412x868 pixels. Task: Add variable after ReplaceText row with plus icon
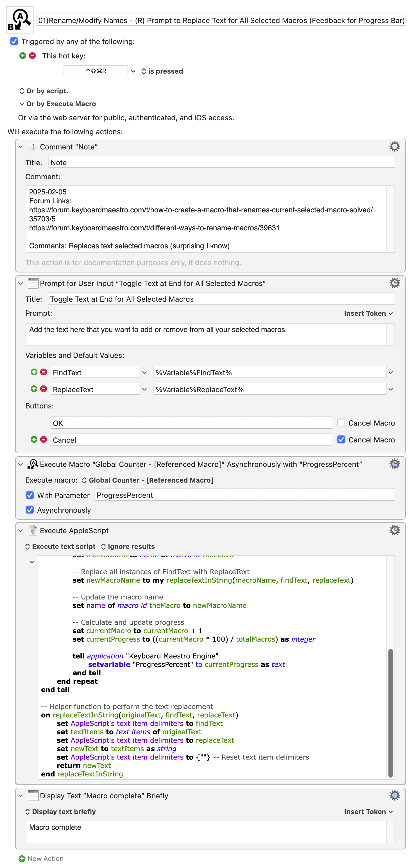click(34, 389)
